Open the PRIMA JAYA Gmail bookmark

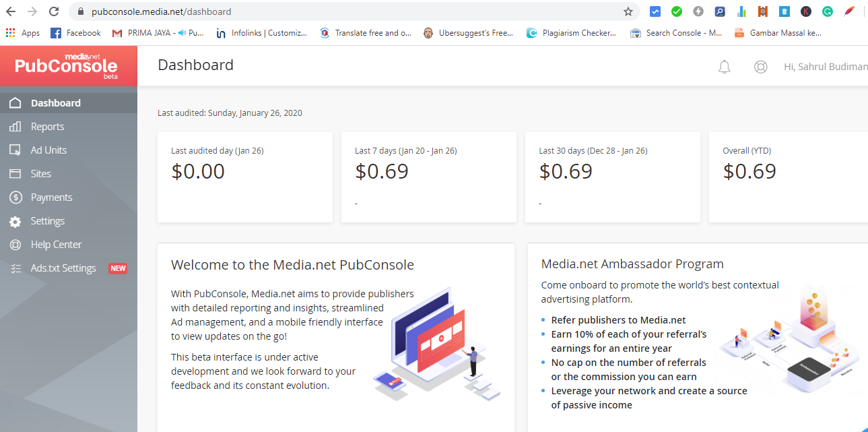158,32
